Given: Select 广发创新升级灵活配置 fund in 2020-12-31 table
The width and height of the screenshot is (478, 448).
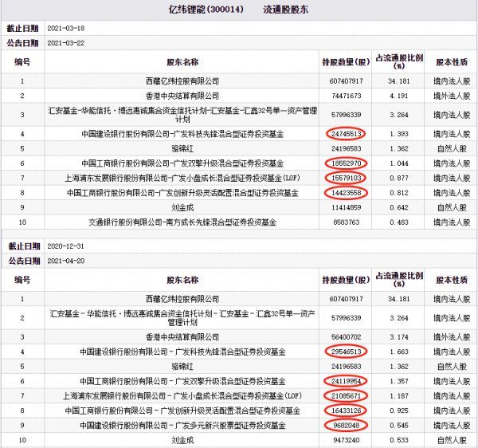Looking at the screenshot, I should [x=182, y=411].
